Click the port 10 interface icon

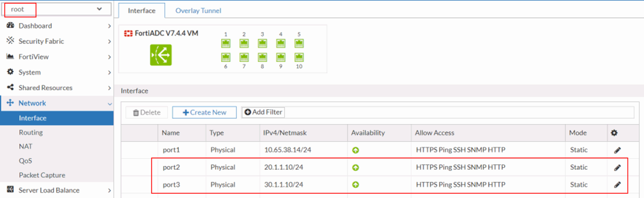(299, 57)
